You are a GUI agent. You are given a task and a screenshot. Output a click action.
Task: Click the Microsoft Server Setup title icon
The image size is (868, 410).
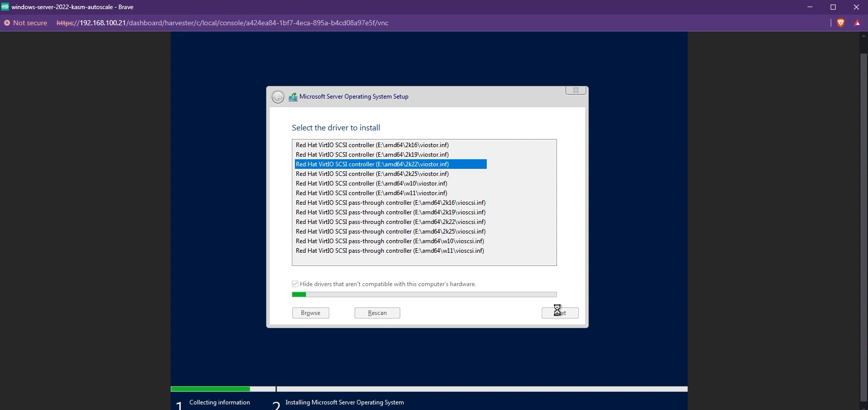coord(293,97)
